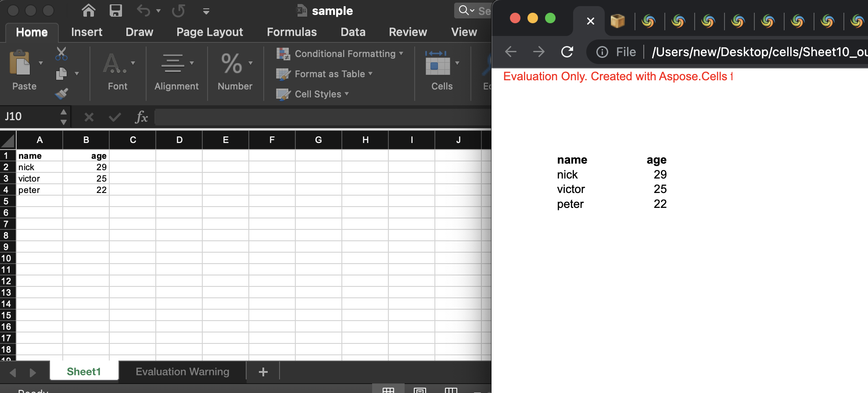Add a new sheet with plus button
The image size is (868, 393).
pyautogui.click(x=263, y=372)
